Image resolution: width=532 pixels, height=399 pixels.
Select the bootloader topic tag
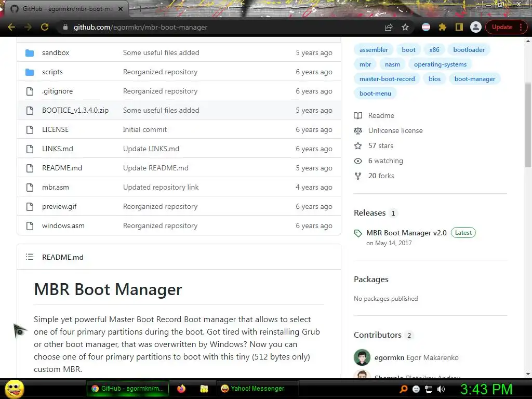pyautogui.click(x=469, y=50)
